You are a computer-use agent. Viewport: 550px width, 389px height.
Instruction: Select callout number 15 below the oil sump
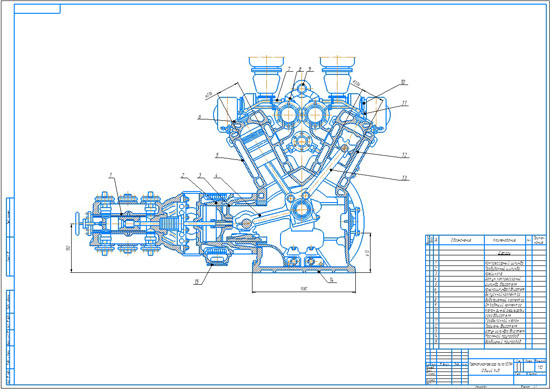pos(197,282)
